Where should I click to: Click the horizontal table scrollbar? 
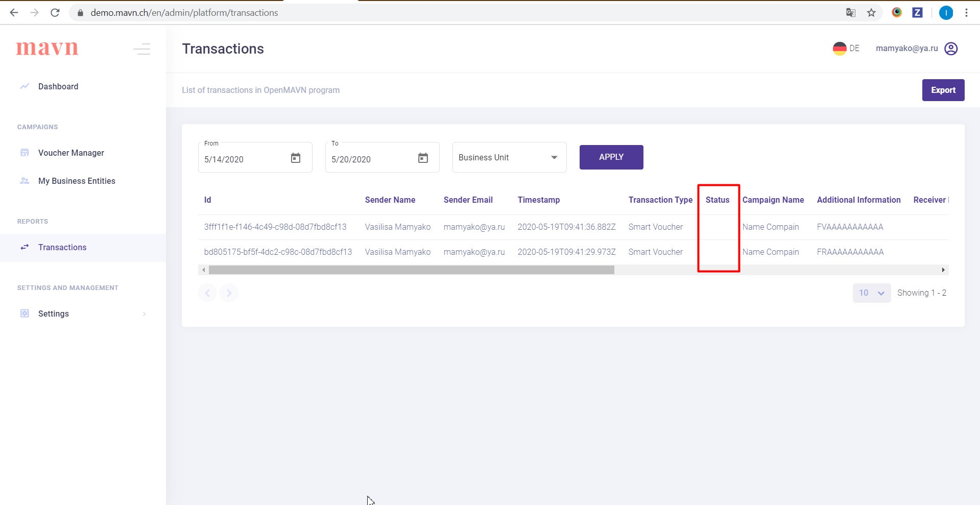(x=409, y=270)
